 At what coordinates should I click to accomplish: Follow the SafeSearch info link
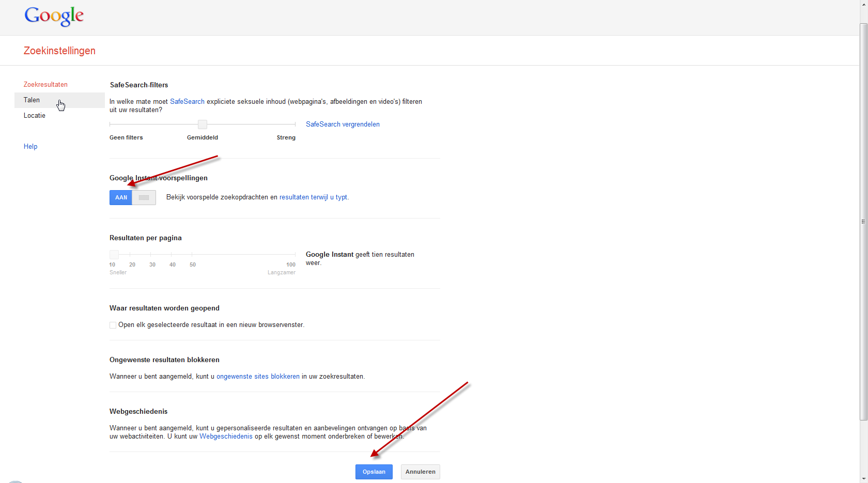pyautogui.click(x=187, y=101)
